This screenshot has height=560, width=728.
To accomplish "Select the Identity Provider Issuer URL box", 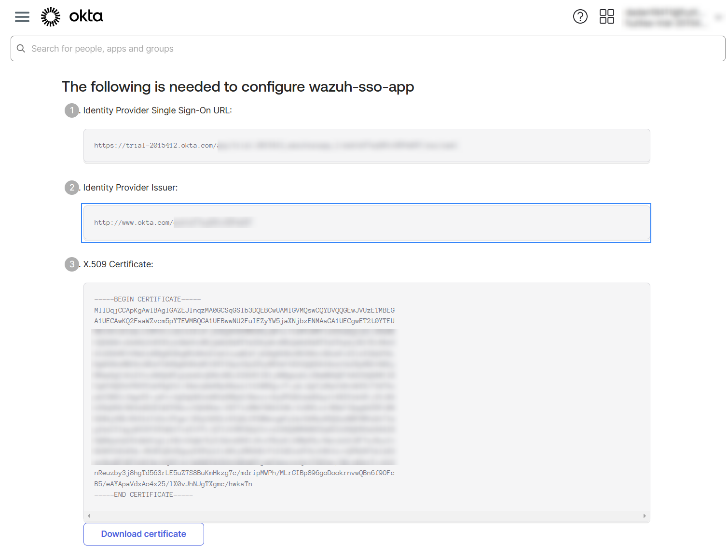I will pyautogui.click(x=367, y=223).
